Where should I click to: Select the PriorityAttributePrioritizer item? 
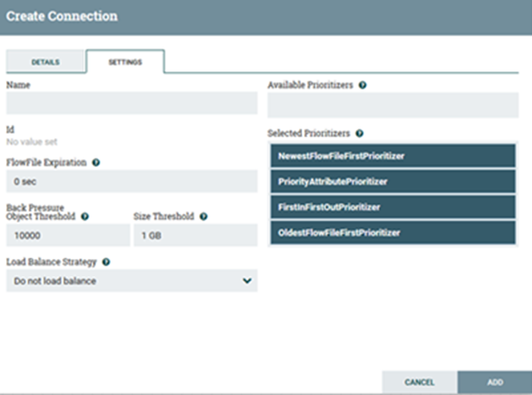[x=392, y=182]
